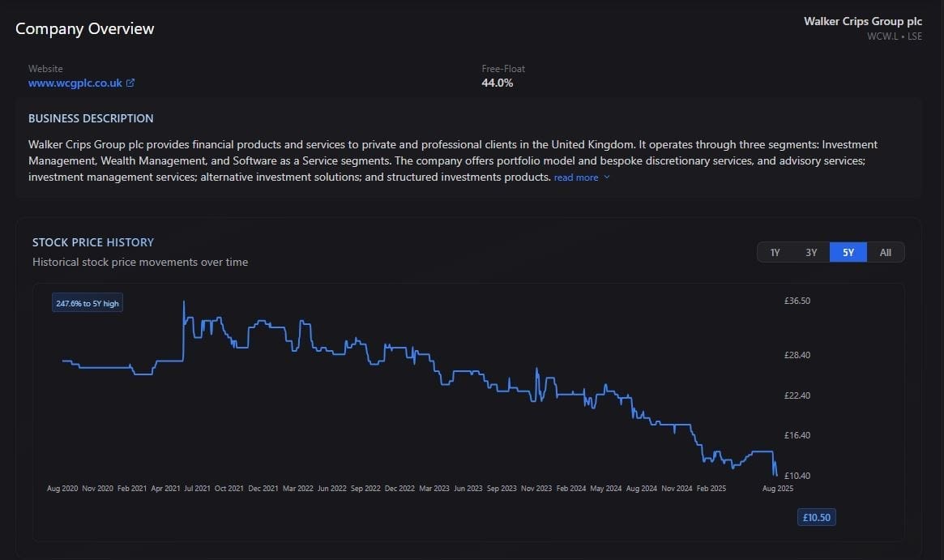Click the Walker Crips Group plc title
The height and width of the screenshot is (560, 944).
[x=863, y=21]
